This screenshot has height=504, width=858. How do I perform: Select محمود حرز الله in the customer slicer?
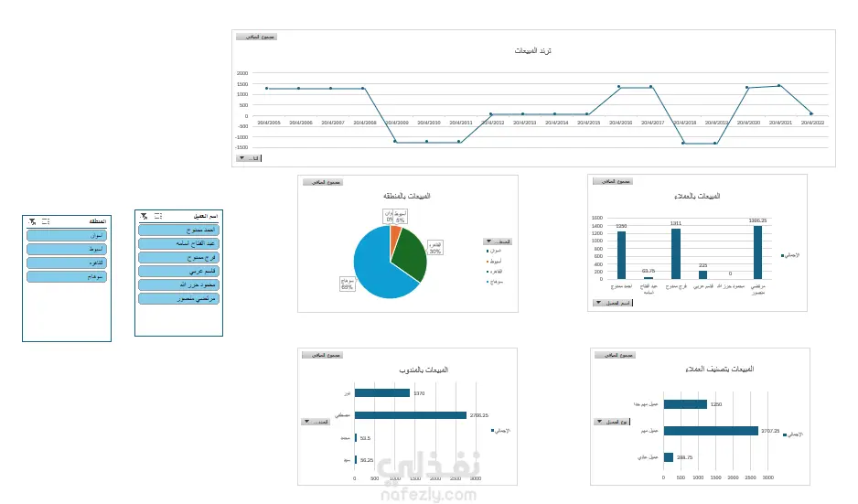179,284
